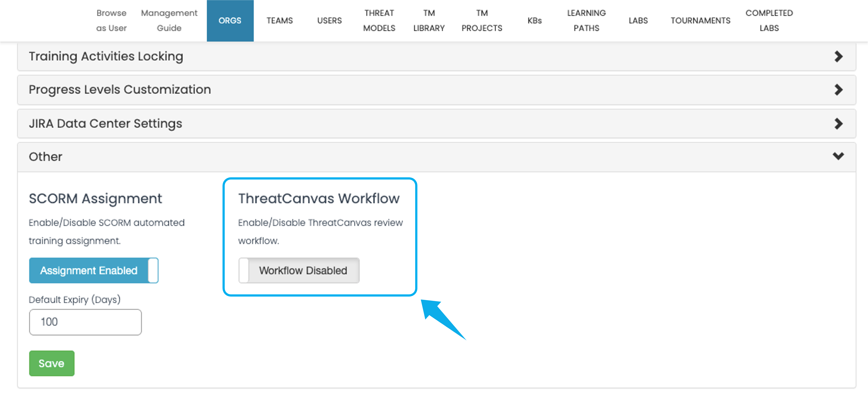Enable the ThreatCanvas Workflow Disabled toggle
This screenshot has height=396, width=868.
point(299,270)
